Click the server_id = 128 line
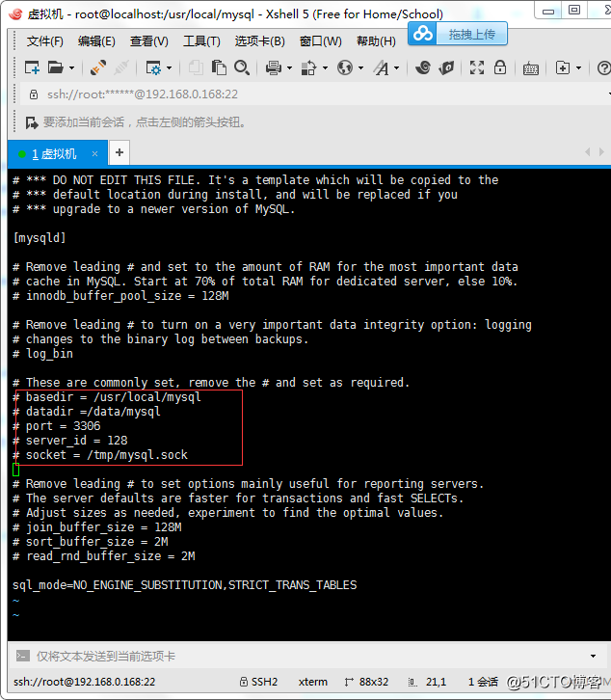The height and width of the screenshot is (700, 611). 70,441
